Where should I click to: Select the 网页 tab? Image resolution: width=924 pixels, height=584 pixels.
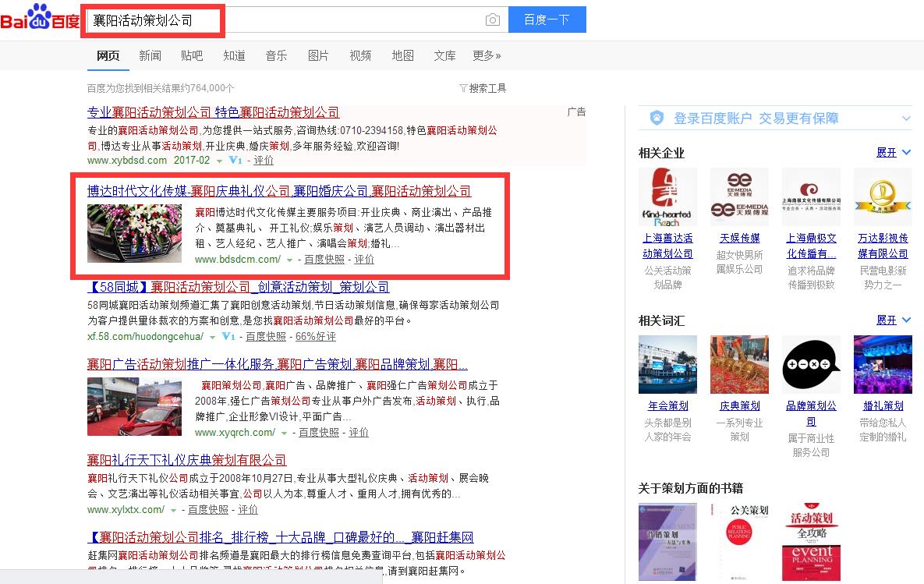[108, 55]
